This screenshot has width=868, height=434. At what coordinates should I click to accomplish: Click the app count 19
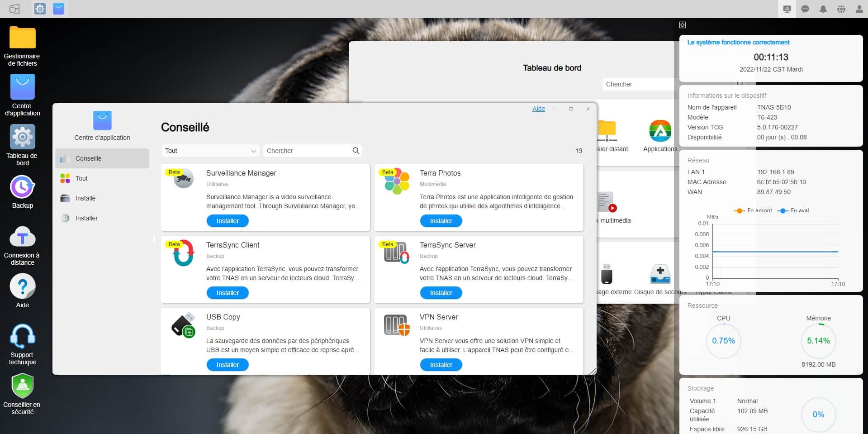579,151
